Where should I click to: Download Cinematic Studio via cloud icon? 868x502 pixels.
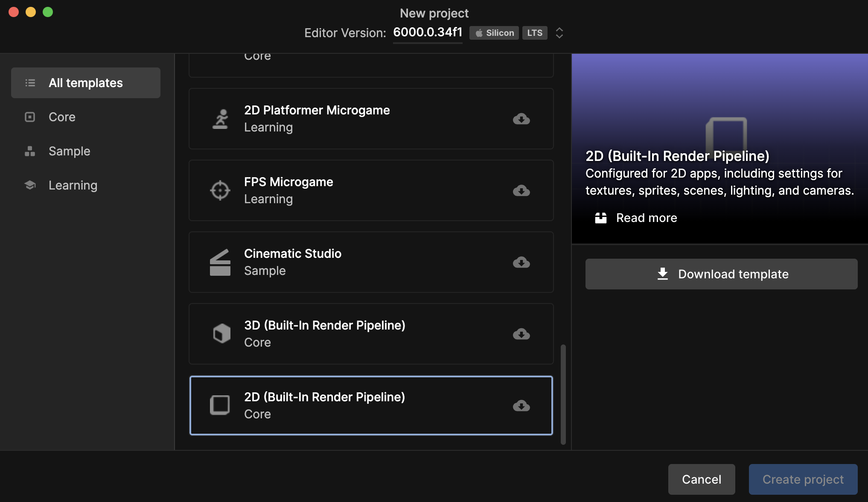pos(521,262)
